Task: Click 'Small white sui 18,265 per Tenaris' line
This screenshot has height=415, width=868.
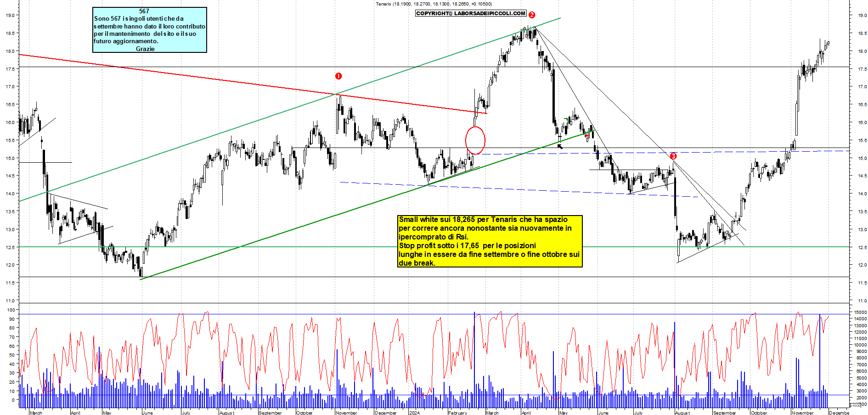Action: click(483, 220)
